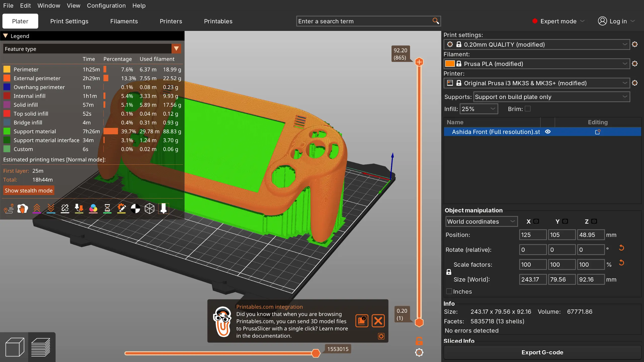
Task: Check the Inches checkbox
Action: (x=449, y=291)
